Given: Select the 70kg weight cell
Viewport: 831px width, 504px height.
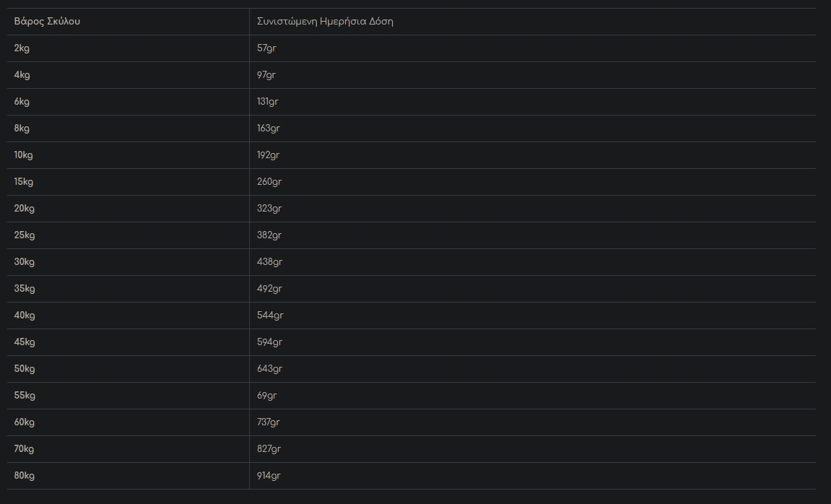Looking at the screenshot, I should (24, 449).
